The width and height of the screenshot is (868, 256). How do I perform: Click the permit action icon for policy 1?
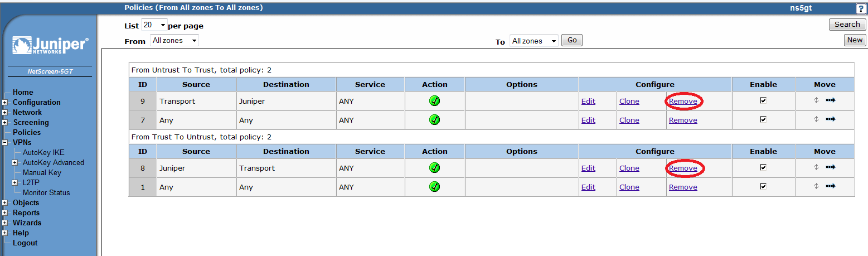tap(435, 187)
